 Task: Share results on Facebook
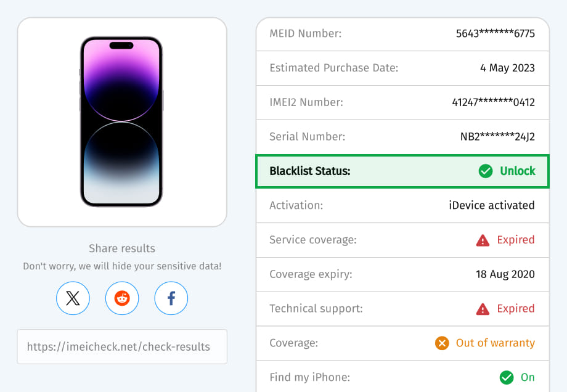click(171, 298)
